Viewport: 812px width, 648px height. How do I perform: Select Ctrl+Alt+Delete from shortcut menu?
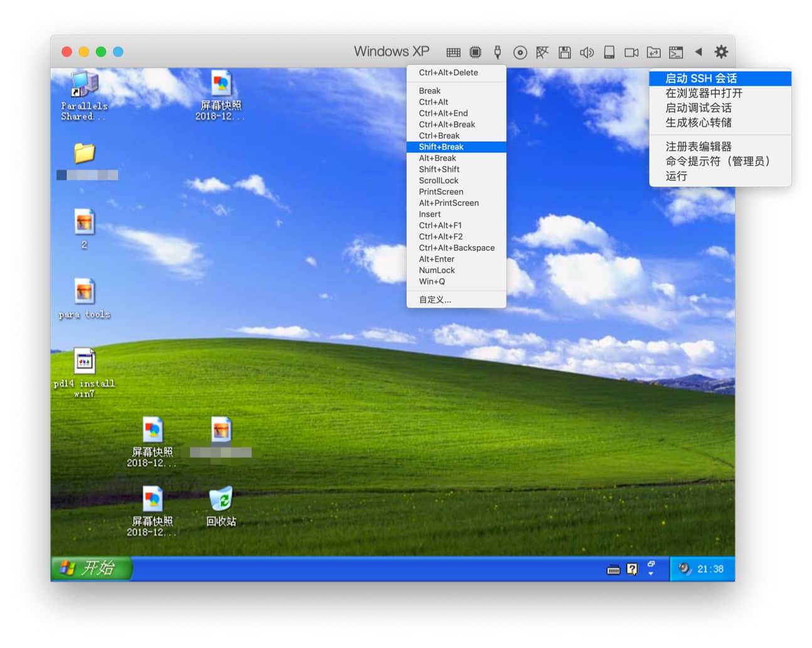[x=456, y=73]
